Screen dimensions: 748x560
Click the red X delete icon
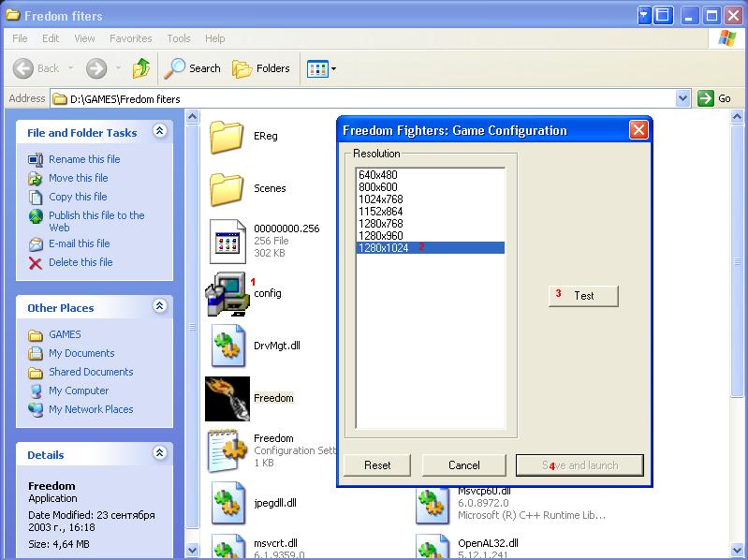click(36, 263)
